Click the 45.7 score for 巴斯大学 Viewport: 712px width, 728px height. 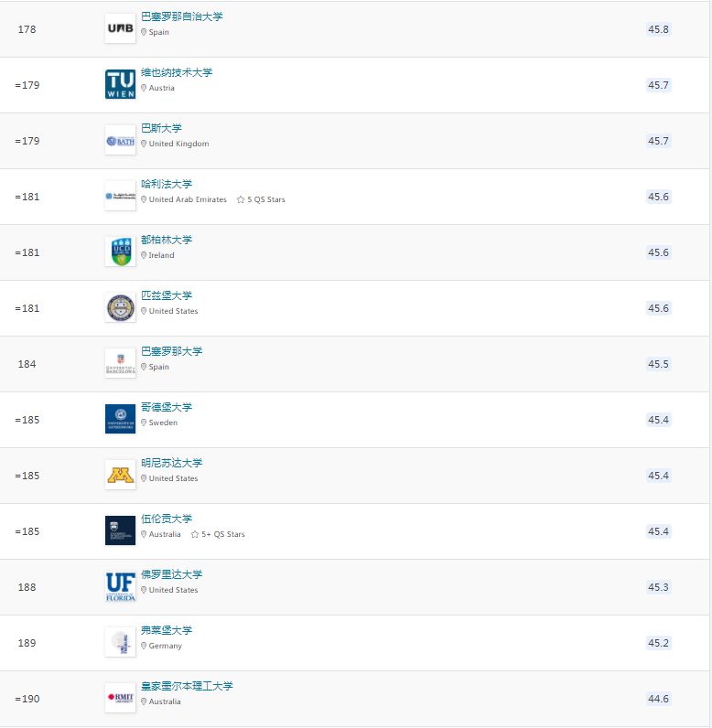click(658, 141)
